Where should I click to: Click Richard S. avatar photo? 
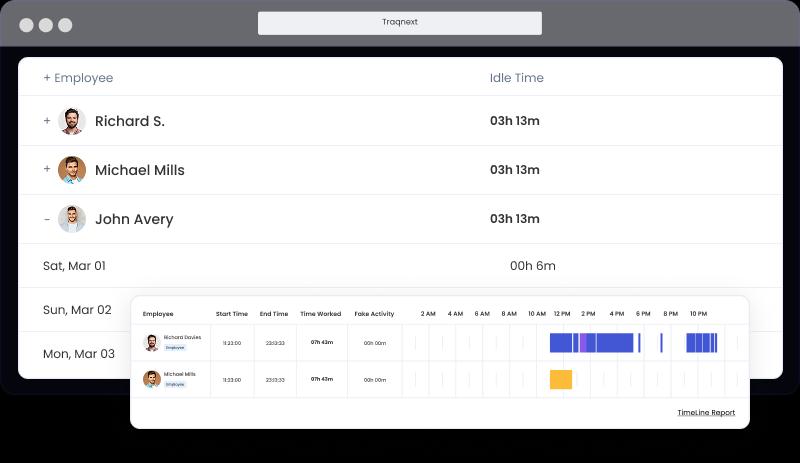71,121
